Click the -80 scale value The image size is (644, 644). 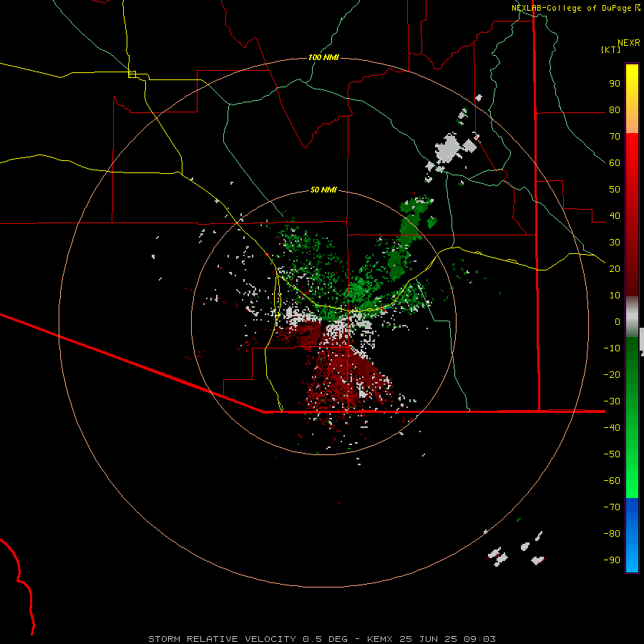[612, 534]
